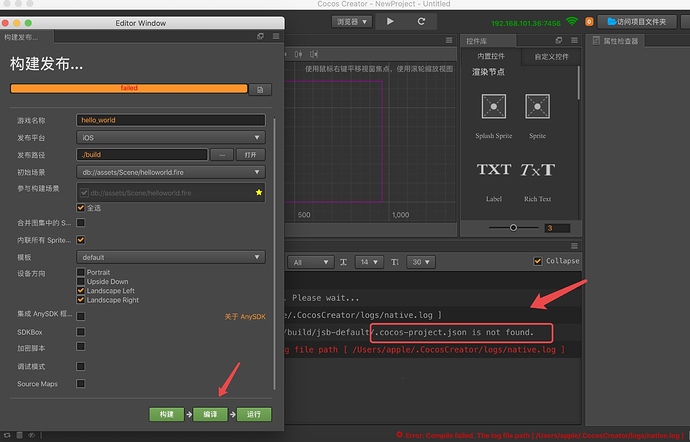This screenshot has width=690, height=442.
Task: Click the green Run button
Action: pyautogui.click(x=254, y=414)
